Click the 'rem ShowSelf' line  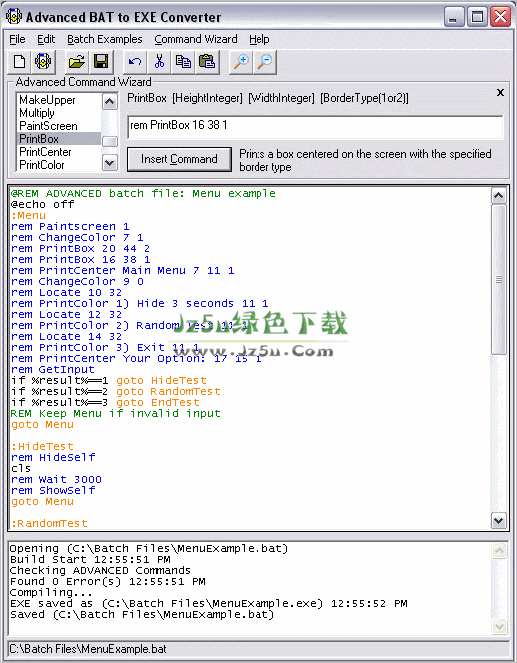[x=53, y=490]
